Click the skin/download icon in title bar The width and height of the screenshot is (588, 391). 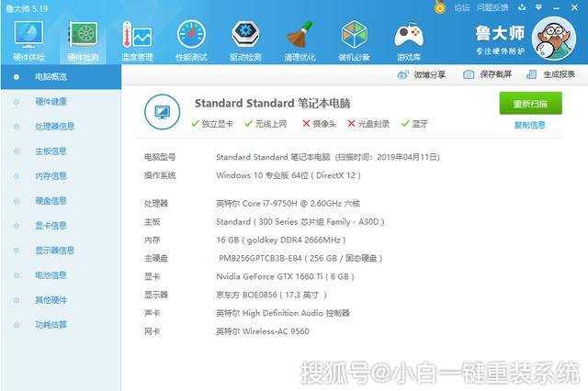point(522,7)
